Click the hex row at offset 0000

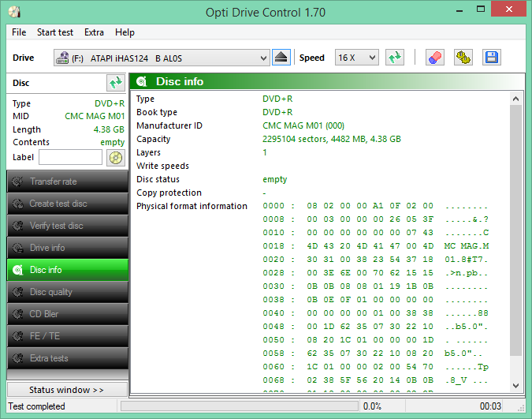tap(375, 206)
